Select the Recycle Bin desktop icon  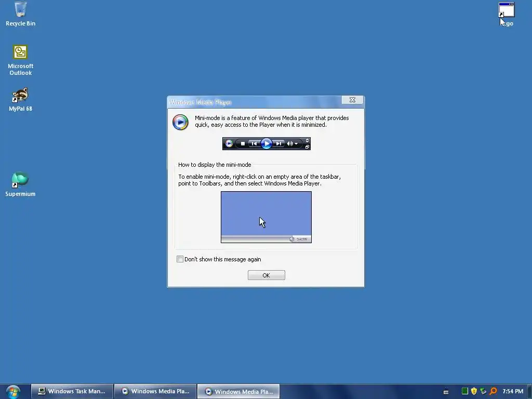coord(20,14)
